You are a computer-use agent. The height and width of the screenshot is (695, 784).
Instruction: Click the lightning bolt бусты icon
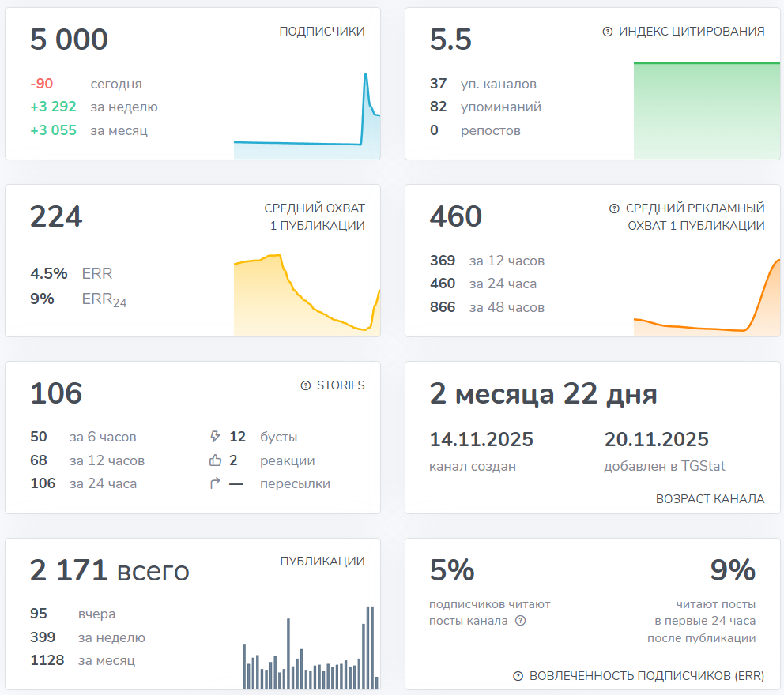[214, 437]
